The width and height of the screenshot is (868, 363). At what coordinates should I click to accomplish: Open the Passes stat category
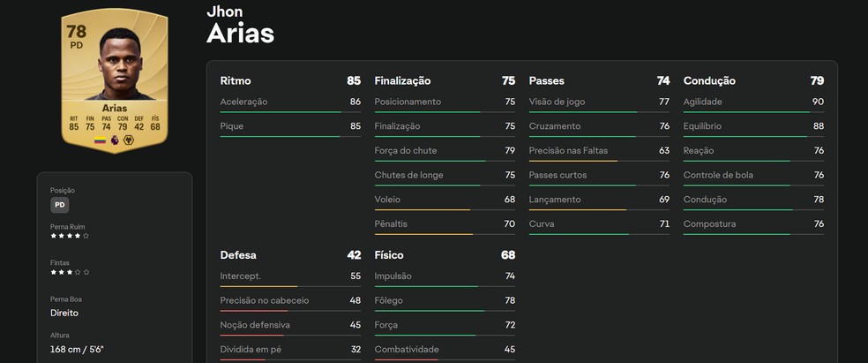[546, 80]
